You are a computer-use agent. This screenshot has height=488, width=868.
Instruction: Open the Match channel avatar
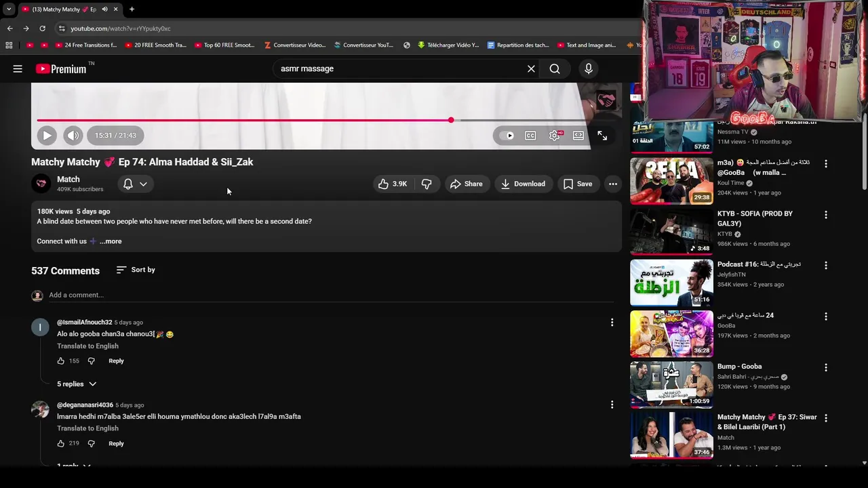point(41,184)
